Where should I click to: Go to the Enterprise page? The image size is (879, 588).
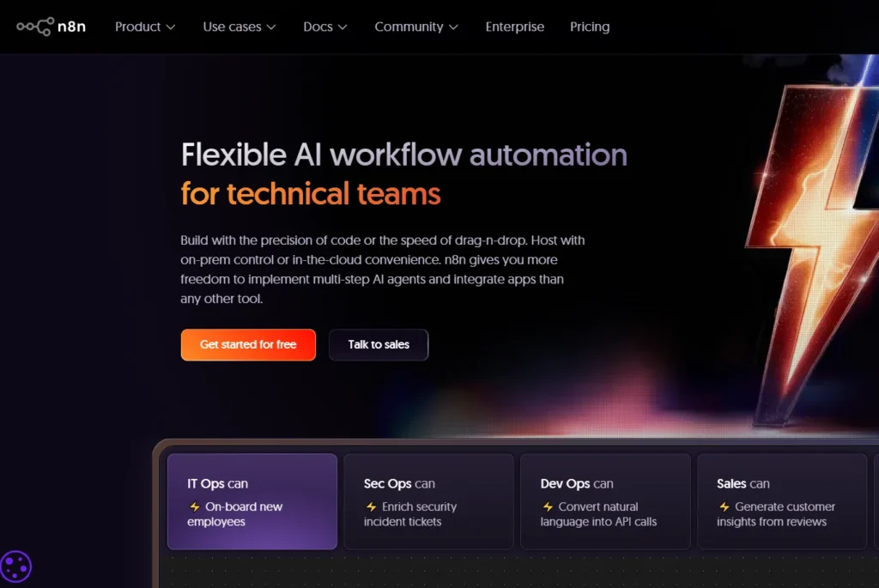tap(514, 27)
